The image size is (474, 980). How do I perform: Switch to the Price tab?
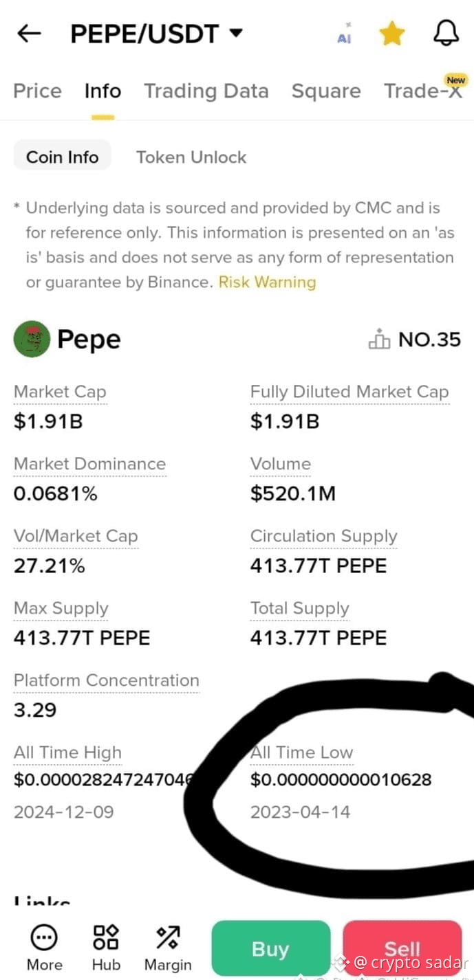[x=37, y=91]
